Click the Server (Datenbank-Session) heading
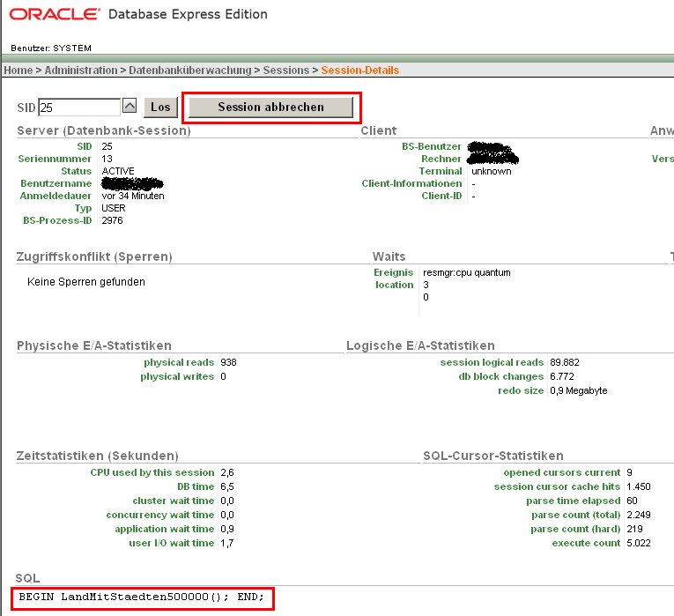Viewport: 674px width, 616px height. [x=104, y=130]
